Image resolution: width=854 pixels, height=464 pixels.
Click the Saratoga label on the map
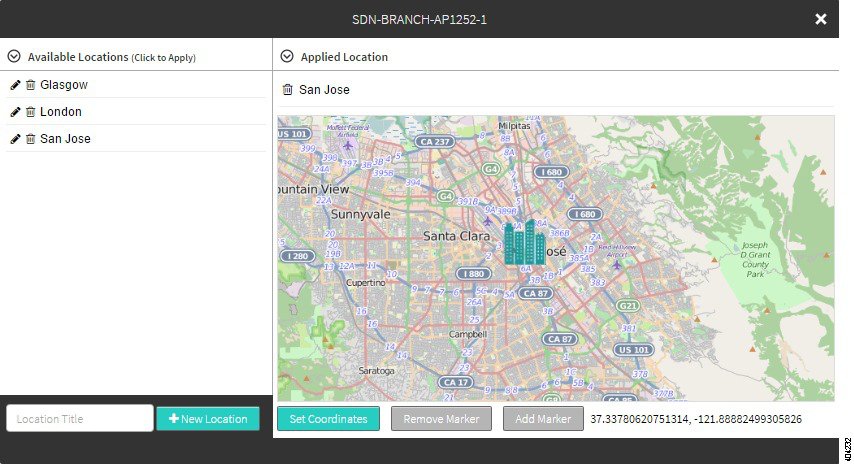point(376,371)
